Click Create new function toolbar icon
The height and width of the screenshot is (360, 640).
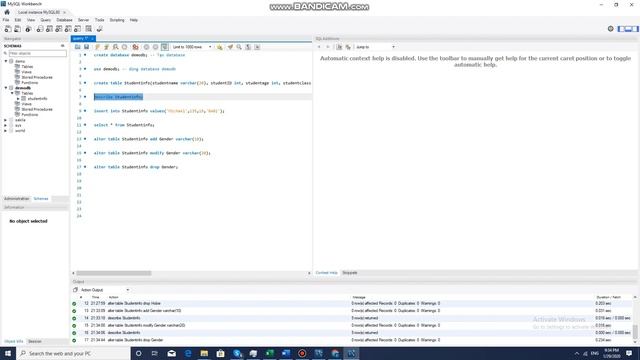pos(78,29)
